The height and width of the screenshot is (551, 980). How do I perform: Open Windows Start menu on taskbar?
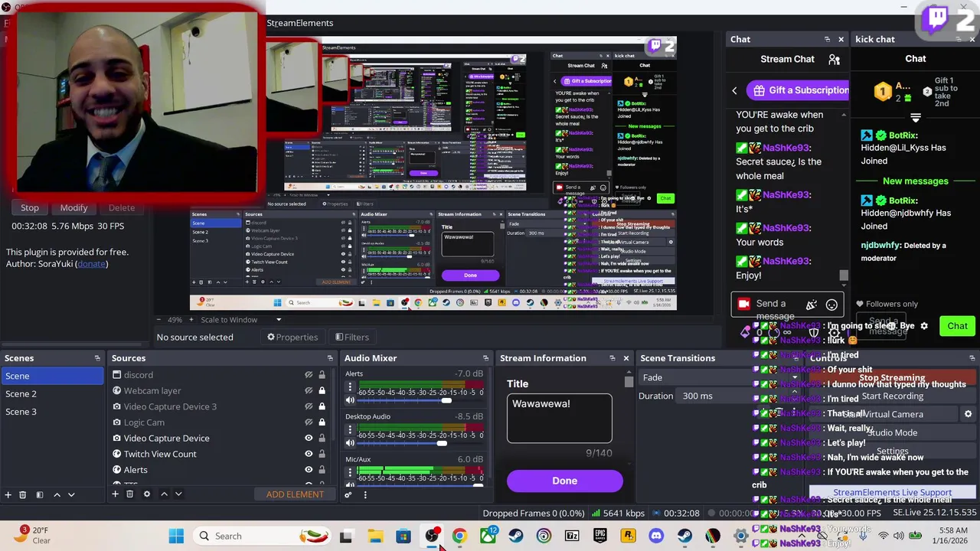(x=176, y=536)
